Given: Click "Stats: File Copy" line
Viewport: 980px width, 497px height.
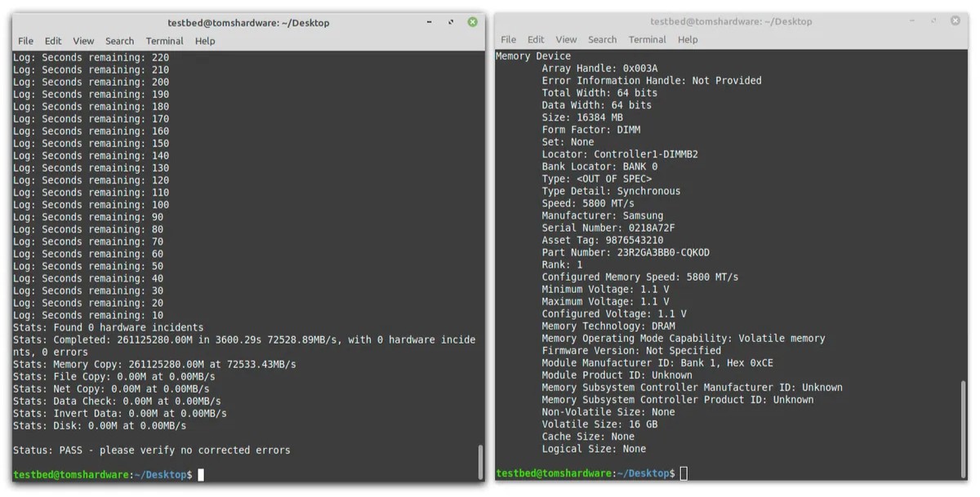Looking at the screenshot, I should [x=114, y=376].
